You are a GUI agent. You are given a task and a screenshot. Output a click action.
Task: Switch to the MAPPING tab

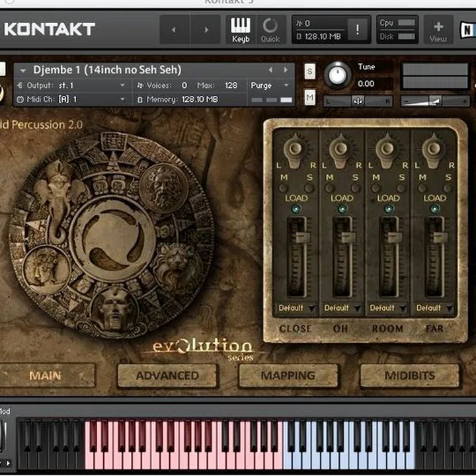pyautogui.click(x=288, y=376)
